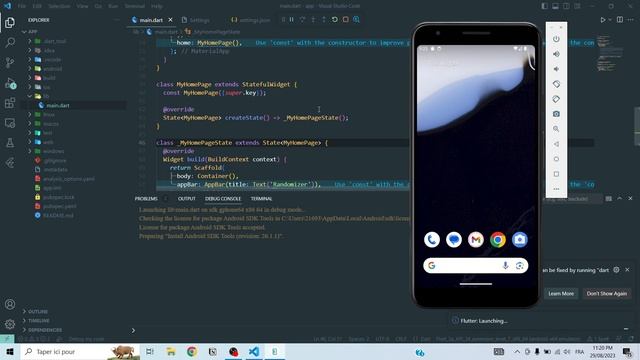This screenshot has height=360, width=640.
Task: Open the Remote Explorer view
Action: pos(10,123)
